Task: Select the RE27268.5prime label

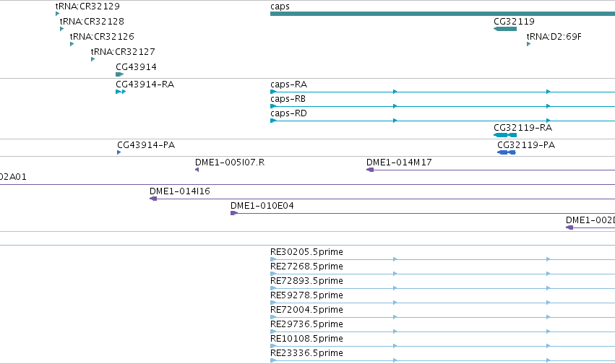Action: point(306,266)
